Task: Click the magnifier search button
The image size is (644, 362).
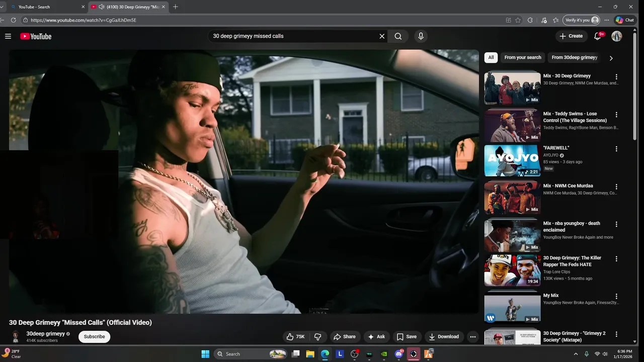Action: pyautogui.click(x=398, y=36)
